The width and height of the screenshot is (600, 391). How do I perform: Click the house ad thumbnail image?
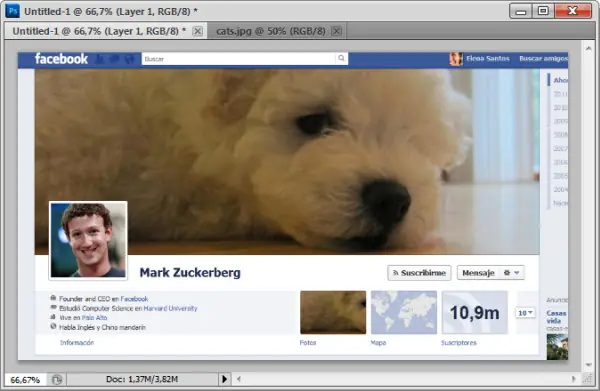coord(557,347)
